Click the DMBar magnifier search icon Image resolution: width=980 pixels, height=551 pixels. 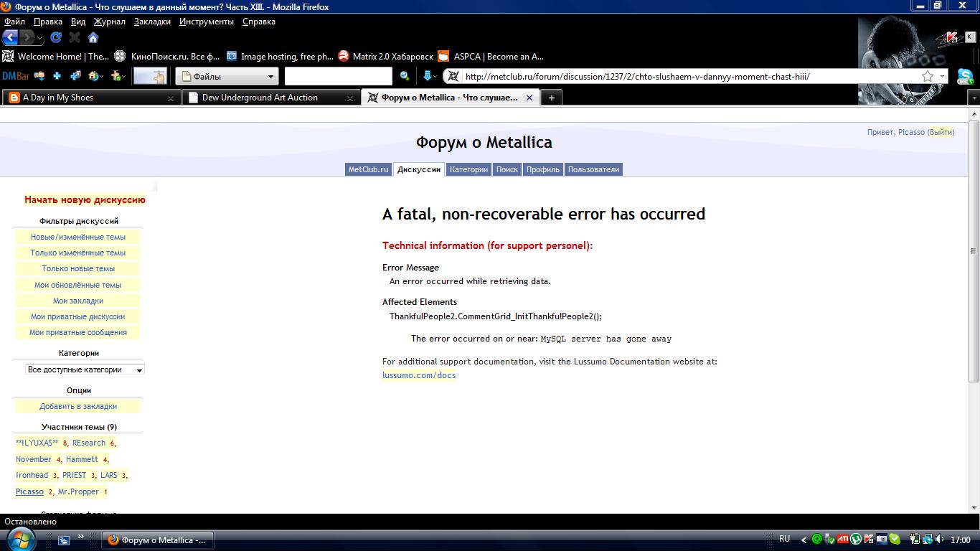[x=405, y=76]
